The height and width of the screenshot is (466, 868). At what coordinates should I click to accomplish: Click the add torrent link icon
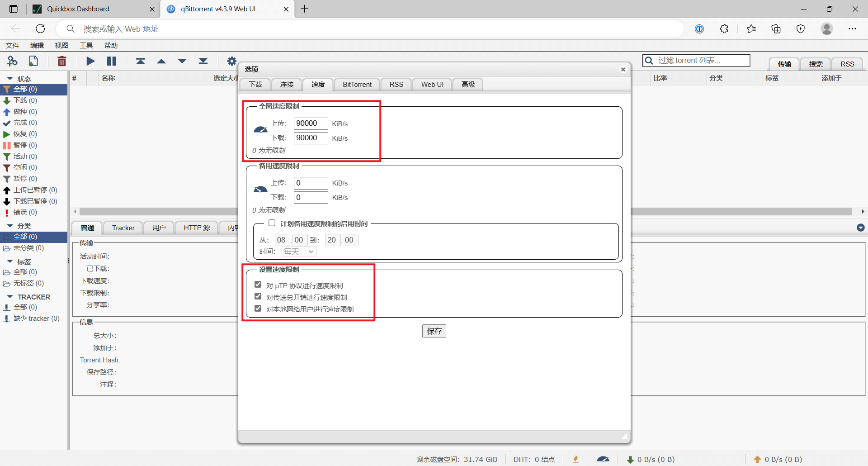tap(12, 61)
